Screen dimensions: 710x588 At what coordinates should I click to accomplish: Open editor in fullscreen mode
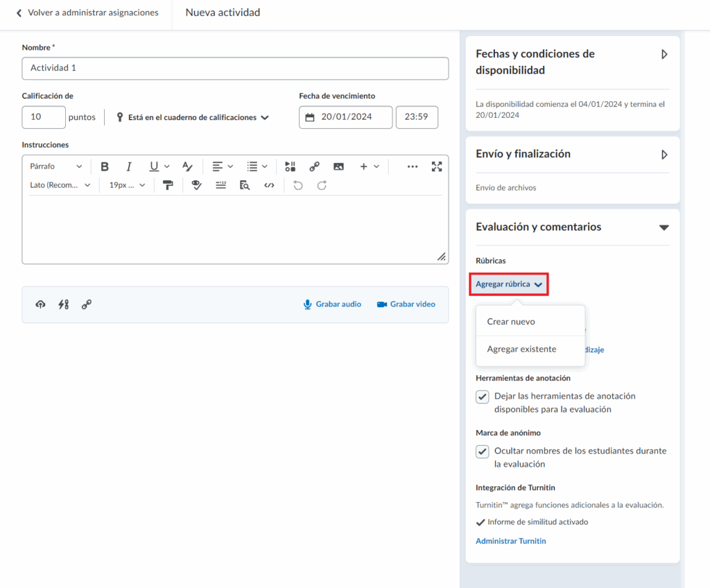pyautogui.click(x=436, y=166)
